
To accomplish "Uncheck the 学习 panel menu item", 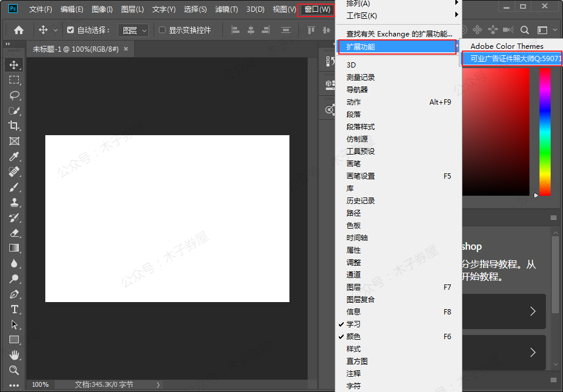I will coord(354,324).
